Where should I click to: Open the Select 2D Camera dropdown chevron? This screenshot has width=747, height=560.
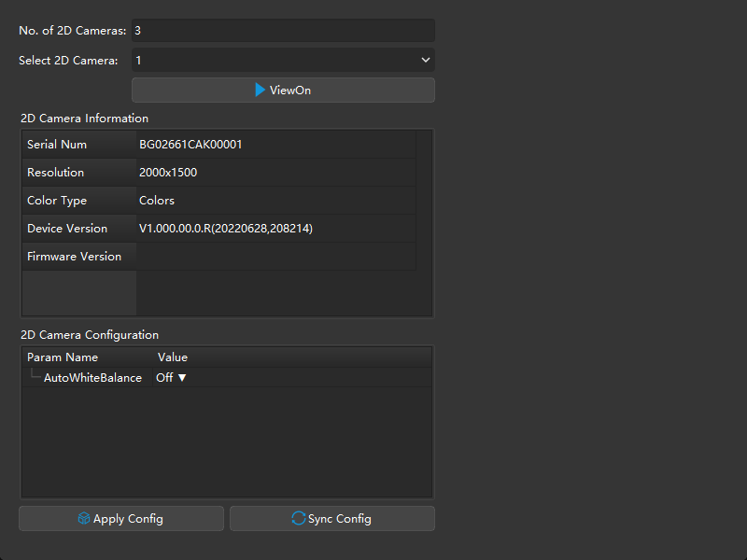pyautogui.click(x=426, y=60)
